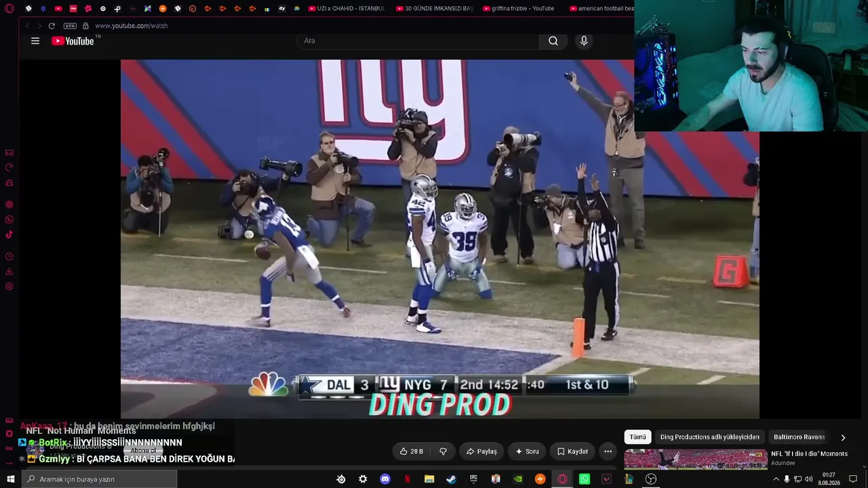Image resolution: width=868 pixels, height=488 pixels.
Task: Open 'NFL "If I die I die" Moments' thumbnail
Action: click(x=696, y=459)
